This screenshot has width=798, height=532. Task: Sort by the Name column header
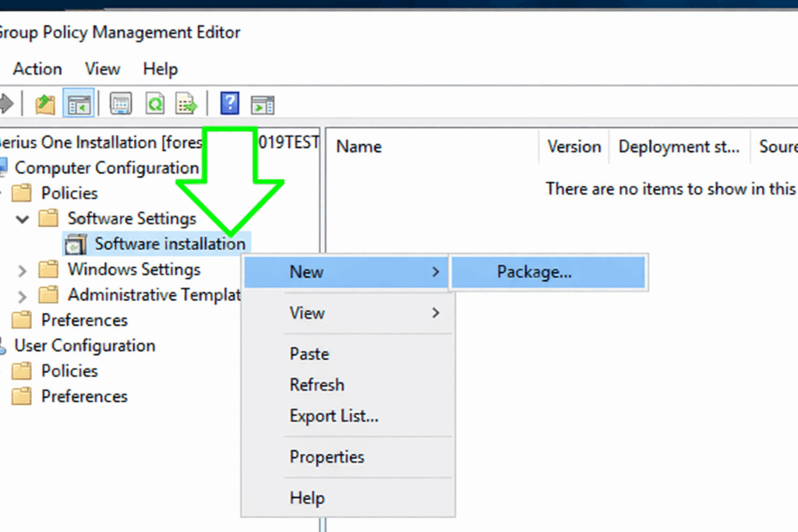coord(358,146)
